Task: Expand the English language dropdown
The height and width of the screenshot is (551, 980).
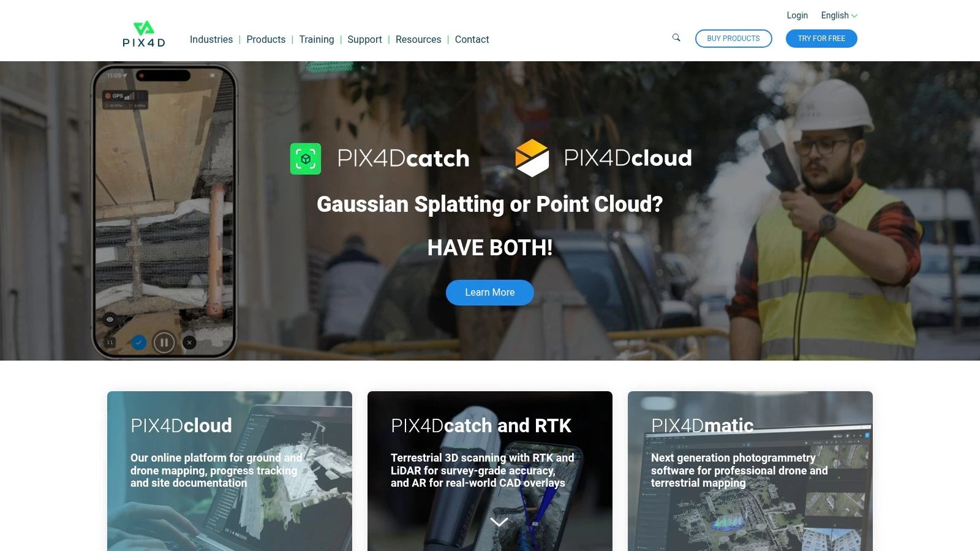Action: coord(839,15)
